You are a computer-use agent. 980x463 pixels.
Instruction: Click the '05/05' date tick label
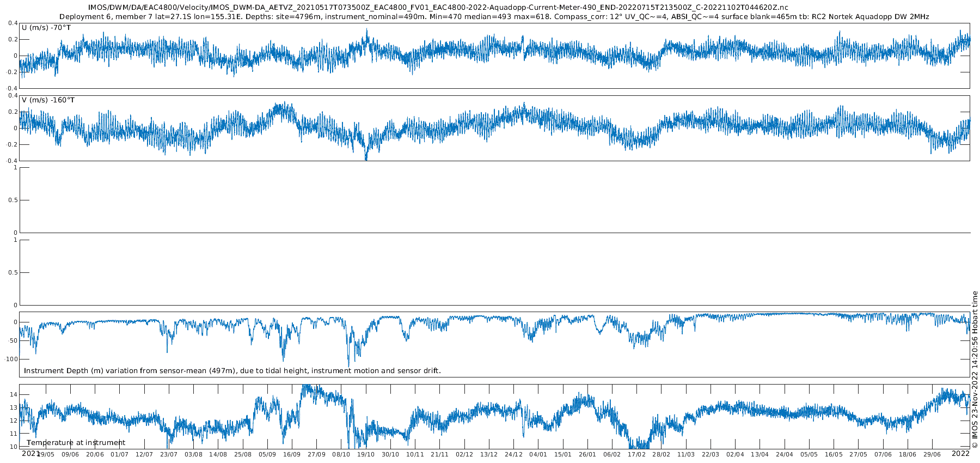[x=809, y=454]
